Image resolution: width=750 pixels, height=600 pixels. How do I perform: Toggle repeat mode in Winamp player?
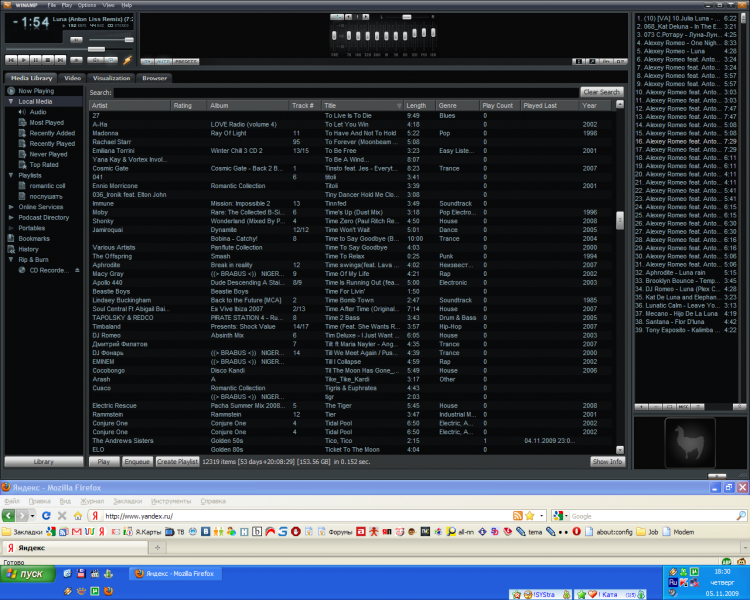click(111, 60)
